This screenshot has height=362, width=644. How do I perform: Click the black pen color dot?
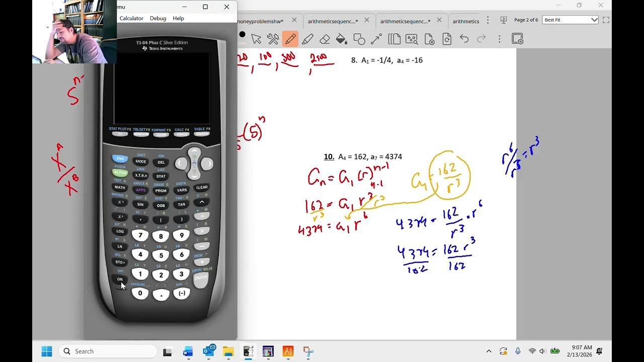point(242,35)
